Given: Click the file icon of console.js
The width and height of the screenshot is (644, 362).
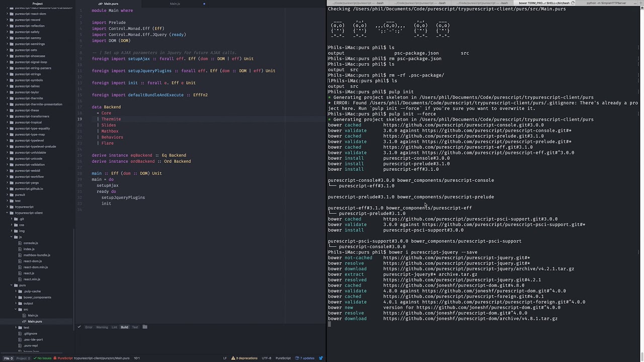Looking at the screenshot, I should click(21, 243).
